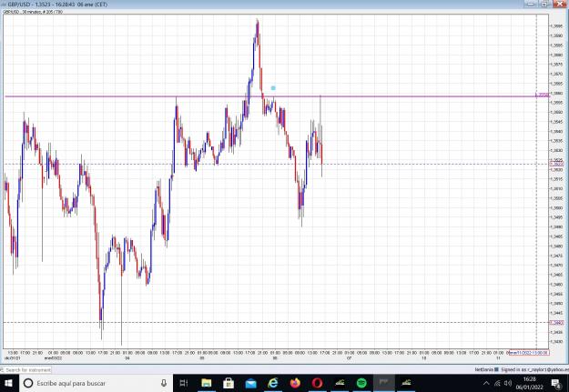The image size is (569, 392).
Task: Open the volume control in system tray
Action: click(508, 383)
